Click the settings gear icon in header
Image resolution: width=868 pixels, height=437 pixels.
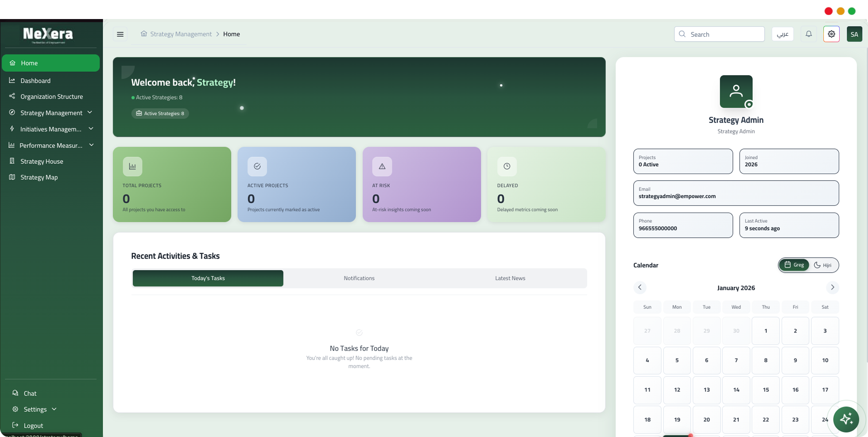point(831,34)
